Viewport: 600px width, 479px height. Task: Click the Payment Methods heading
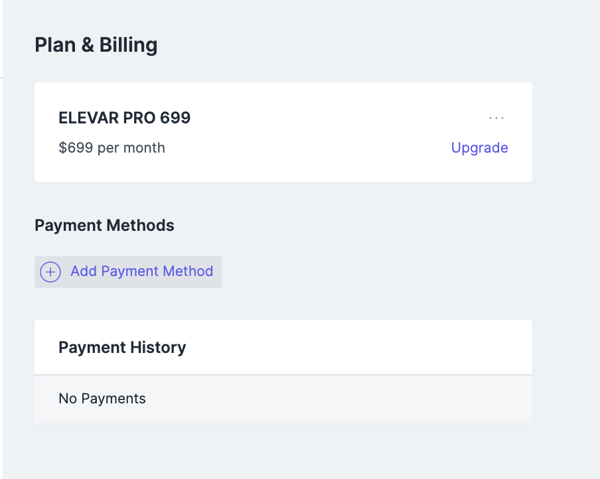(104, 225)
